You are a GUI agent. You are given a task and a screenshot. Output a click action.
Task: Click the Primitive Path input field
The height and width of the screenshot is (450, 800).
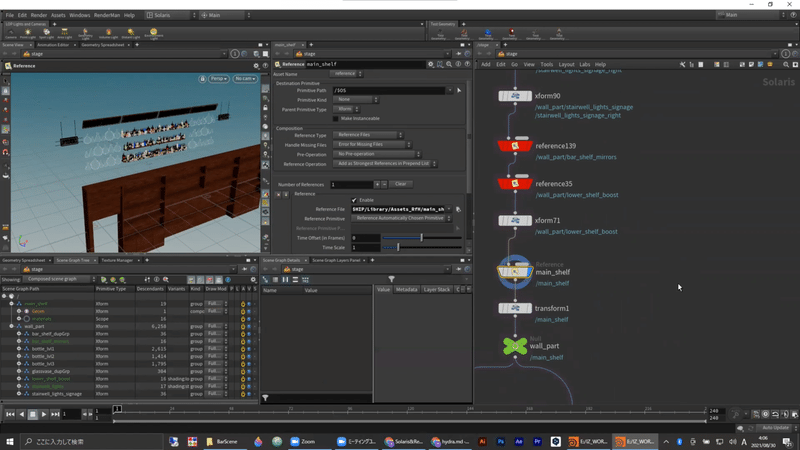point(390,90)
